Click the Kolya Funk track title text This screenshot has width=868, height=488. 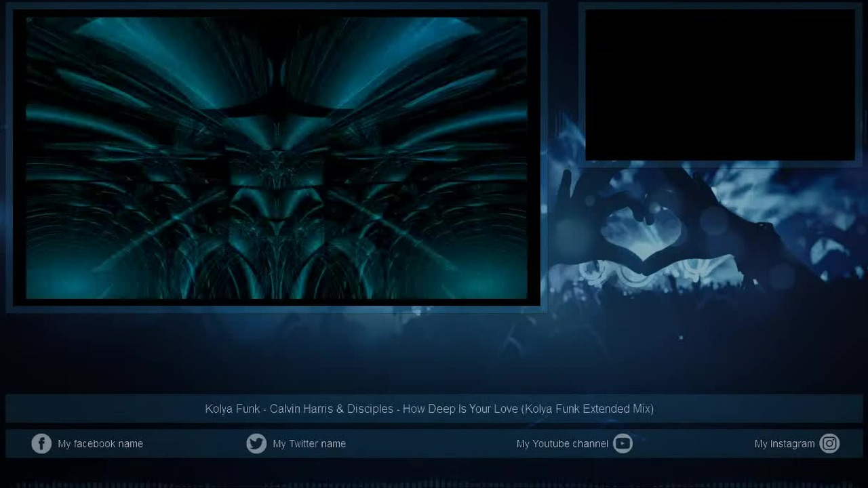pyautogui.click(x=429, y=409)
